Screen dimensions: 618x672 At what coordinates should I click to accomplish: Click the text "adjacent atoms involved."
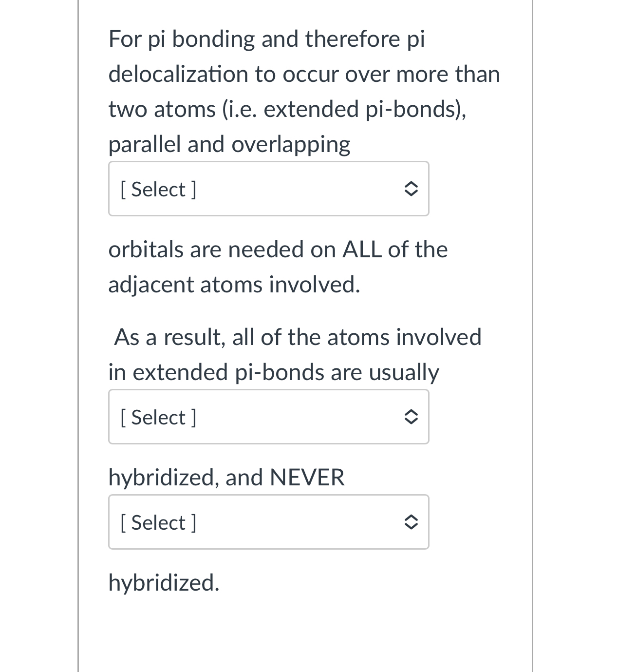click(x=234, y=285)
